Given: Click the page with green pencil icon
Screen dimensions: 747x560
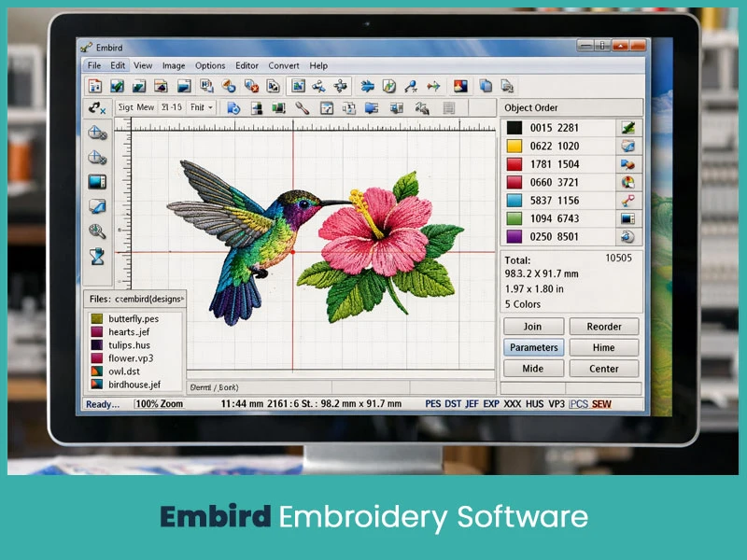Looking at the screenshot, I should (389, 86).
